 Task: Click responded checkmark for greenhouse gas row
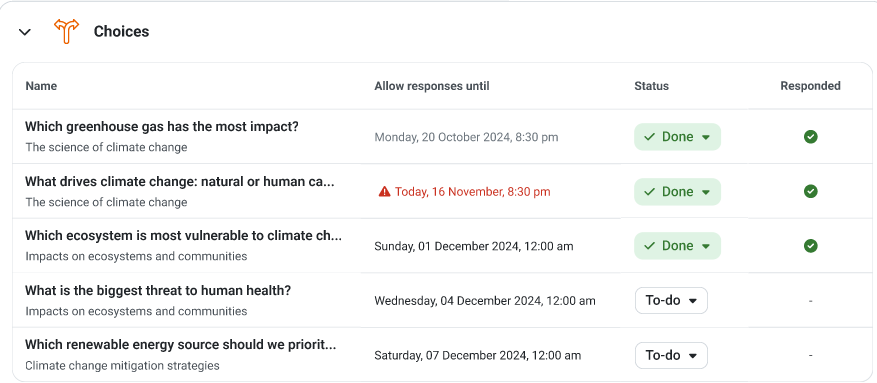[810, 136]
